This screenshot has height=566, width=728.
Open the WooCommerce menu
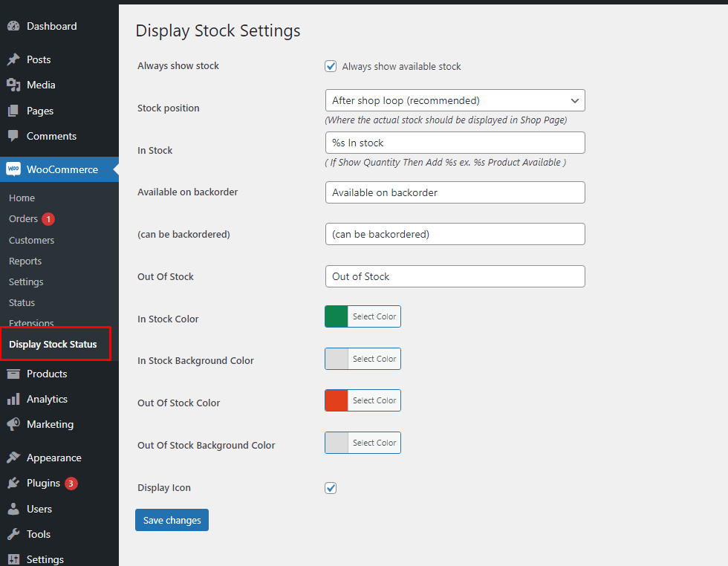59,169
